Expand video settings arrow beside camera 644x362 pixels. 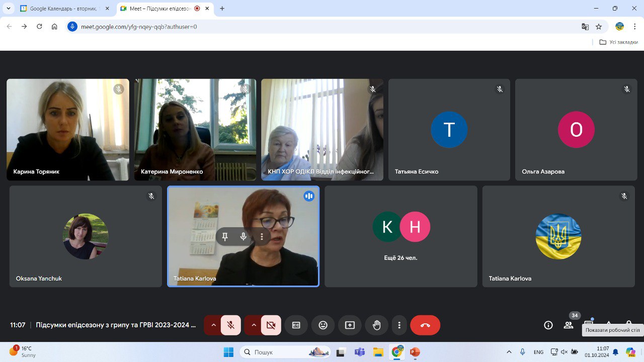coord(254,325)
